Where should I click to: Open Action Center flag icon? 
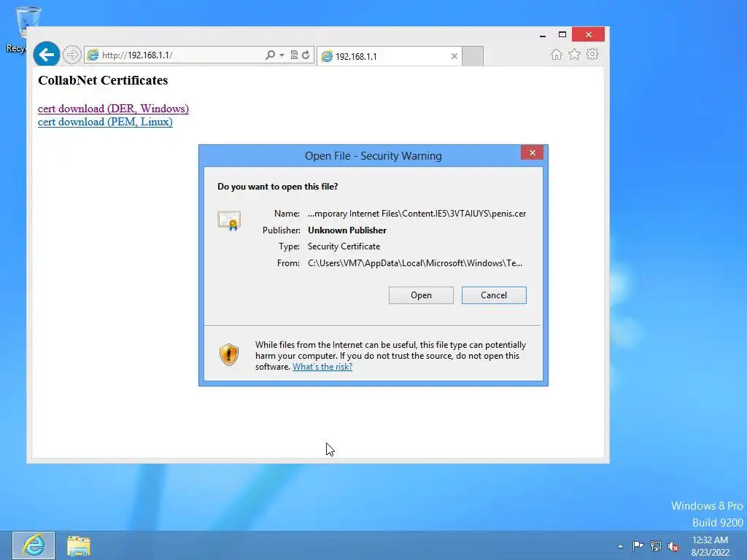point(638,545)
